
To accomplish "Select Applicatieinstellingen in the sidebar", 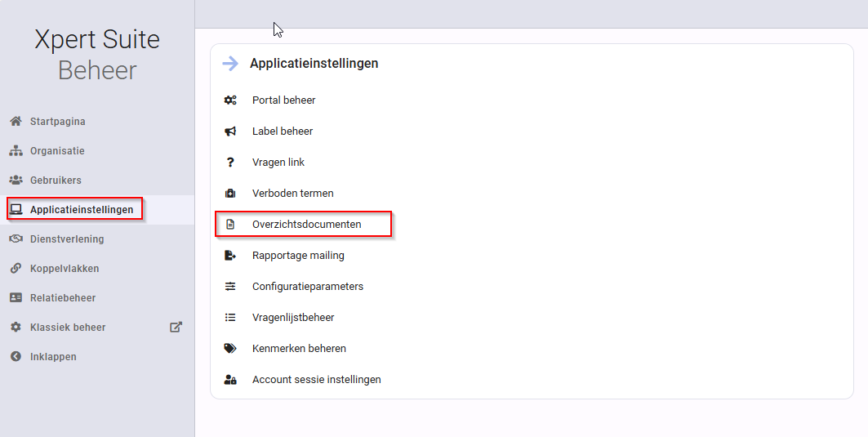I will [82, 209].
